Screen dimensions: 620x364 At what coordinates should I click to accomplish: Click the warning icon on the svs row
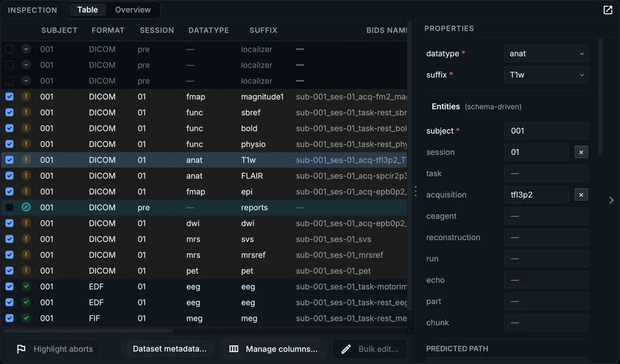[26, 239]
